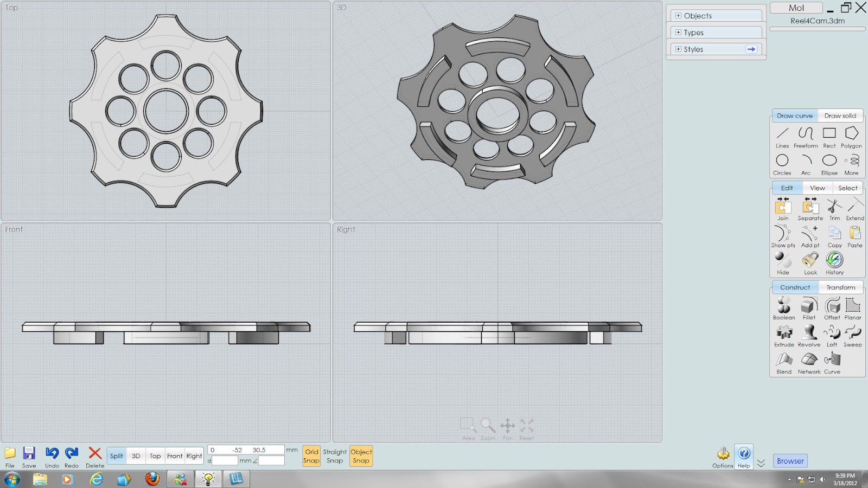
Task: Click the Network surface tool
Action: click(809, 363)
